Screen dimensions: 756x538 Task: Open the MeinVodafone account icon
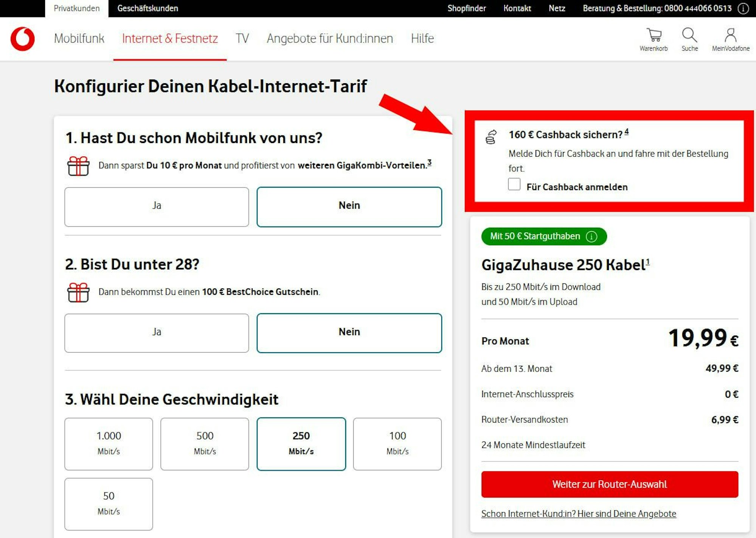click(730, 35)
